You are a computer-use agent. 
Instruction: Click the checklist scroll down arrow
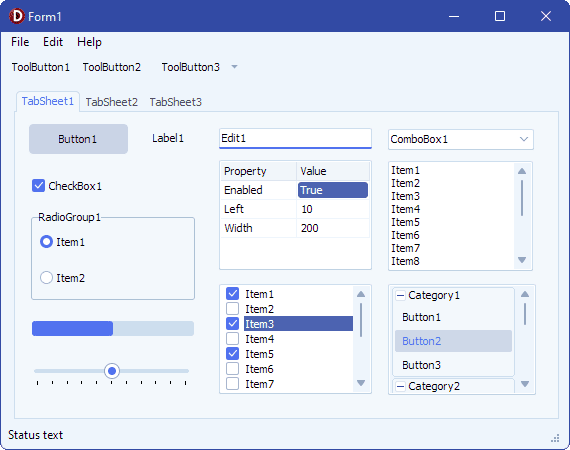pyautogui.click(x=361, y=383)
